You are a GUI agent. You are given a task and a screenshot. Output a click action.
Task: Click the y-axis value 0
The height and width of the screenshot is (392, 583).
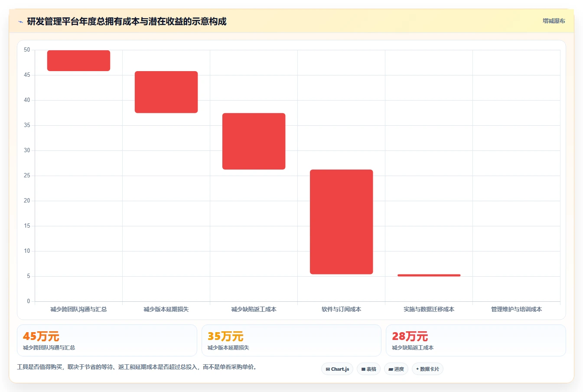tap(29, 301)
